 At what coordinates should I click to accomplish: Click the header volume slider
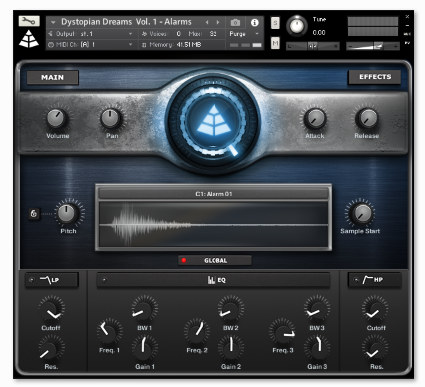[x=373, y=46]
